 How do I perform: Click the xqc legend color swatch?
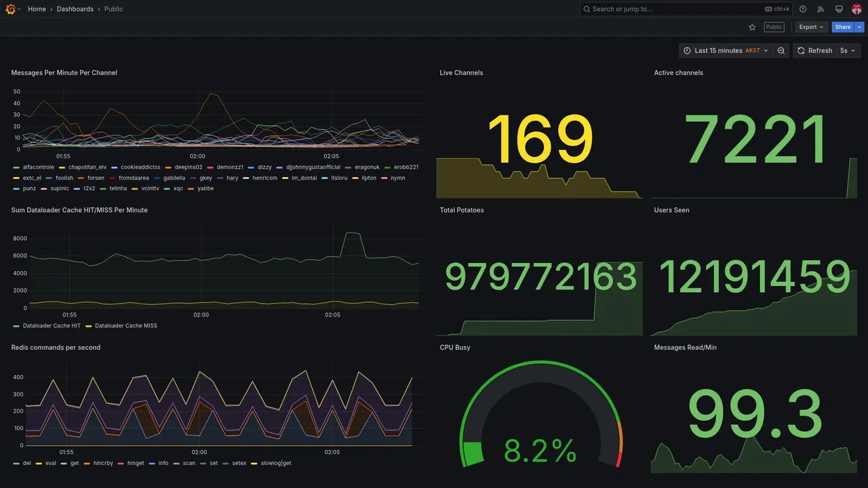pyautogui.click(x=167, y=188)
